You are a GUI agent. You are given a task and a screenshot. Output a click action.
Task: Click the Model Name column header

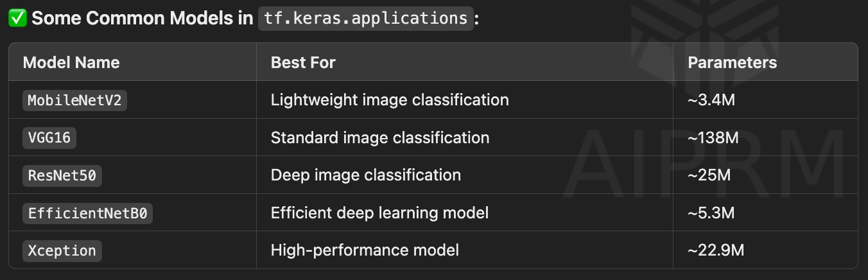point(71,62)
